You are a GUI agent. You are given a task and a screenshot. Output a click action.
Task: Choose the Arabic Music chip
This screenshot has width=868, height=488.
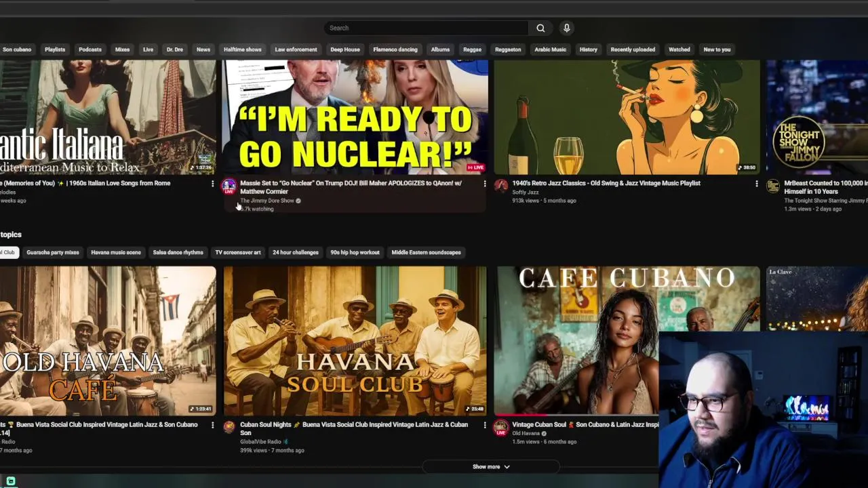tap(550, 49)
